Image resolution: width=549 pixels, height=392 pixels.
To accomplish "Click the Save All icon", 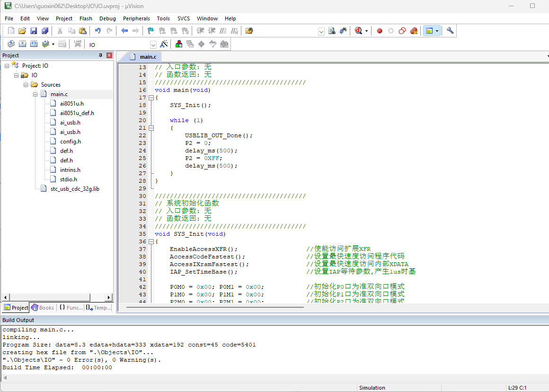I will click(45, 31).
